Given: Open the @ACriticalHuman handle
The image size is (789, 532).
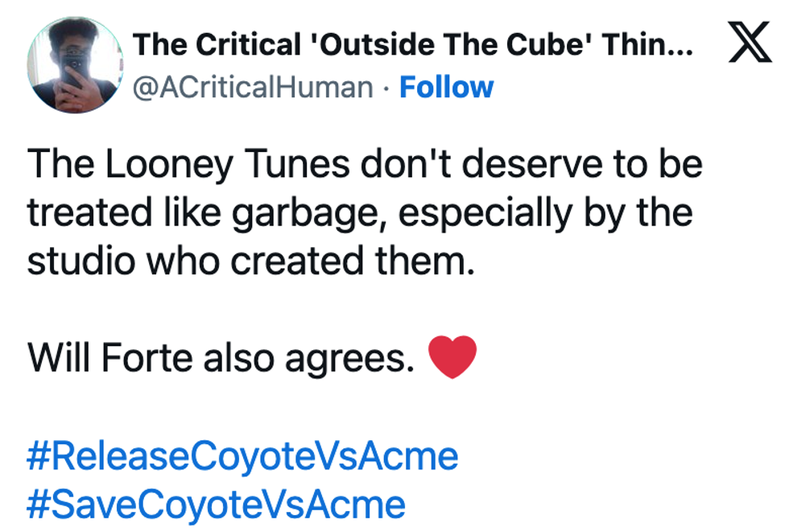Looking at the screenshot, I should pyautogui.click(x=252, y=87).
